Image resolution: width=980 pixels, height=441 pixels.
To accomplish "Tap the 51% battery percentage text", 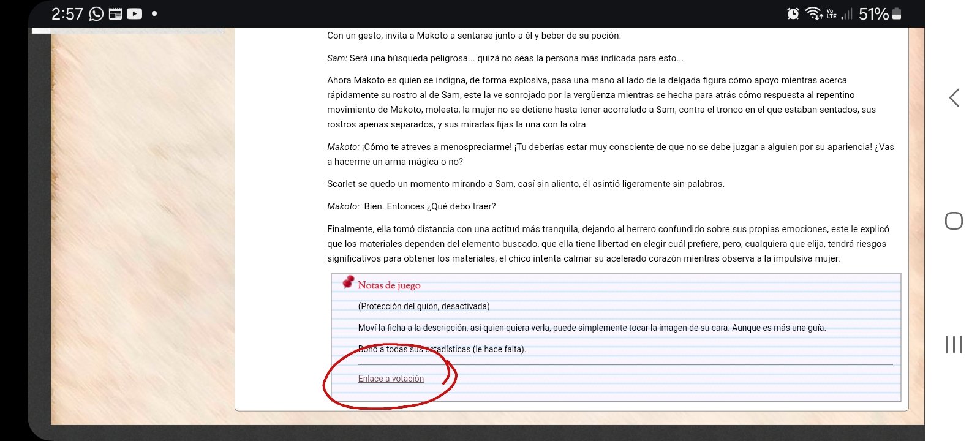I will (873, 13).
